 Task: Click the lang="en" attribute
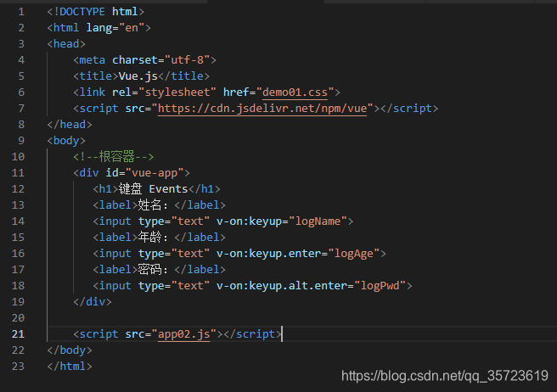(x=115, y=28)
